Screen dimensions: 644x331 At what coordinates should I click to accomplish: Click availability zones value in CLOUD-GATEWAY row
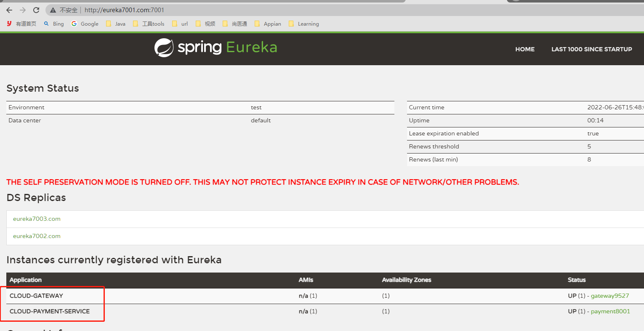click(x=386, y=296)
